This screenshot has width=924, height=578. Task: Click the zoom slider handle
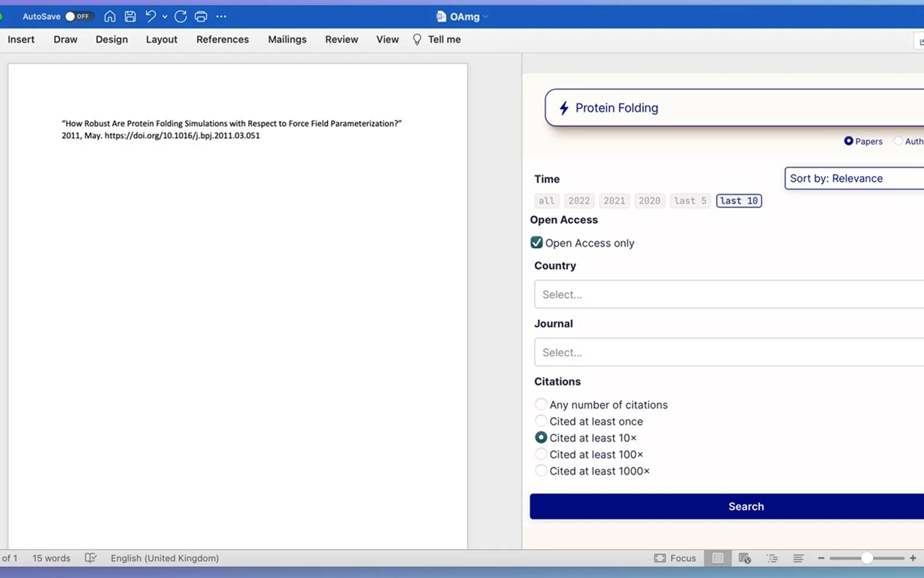tap(867, 558)
